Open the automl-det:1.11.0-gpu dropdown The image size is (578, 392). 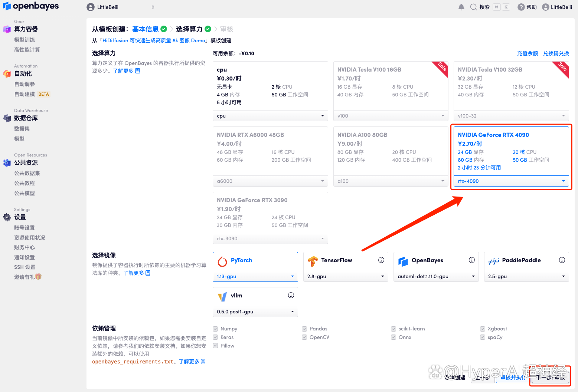pyautogui.click(x=436, y=276)
